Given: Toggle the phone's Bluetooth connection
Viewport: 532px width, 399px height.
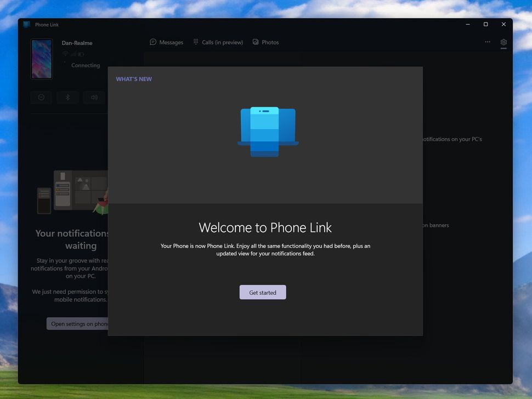Looking at the screenshot, I should pyautogui.click(x=67, y=97).
